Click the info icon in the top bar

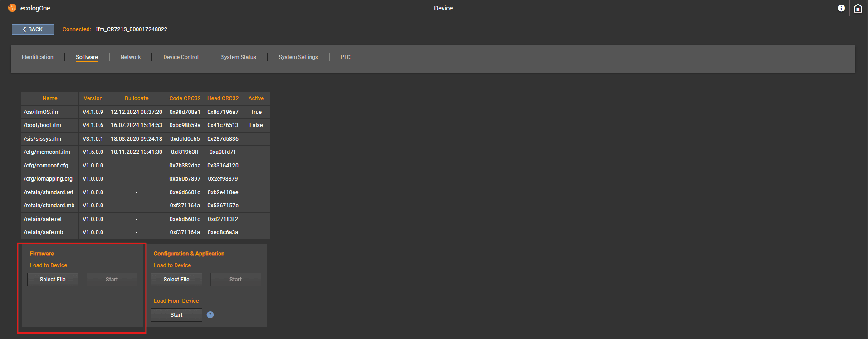pyautogui.click(x=841, y=8)
